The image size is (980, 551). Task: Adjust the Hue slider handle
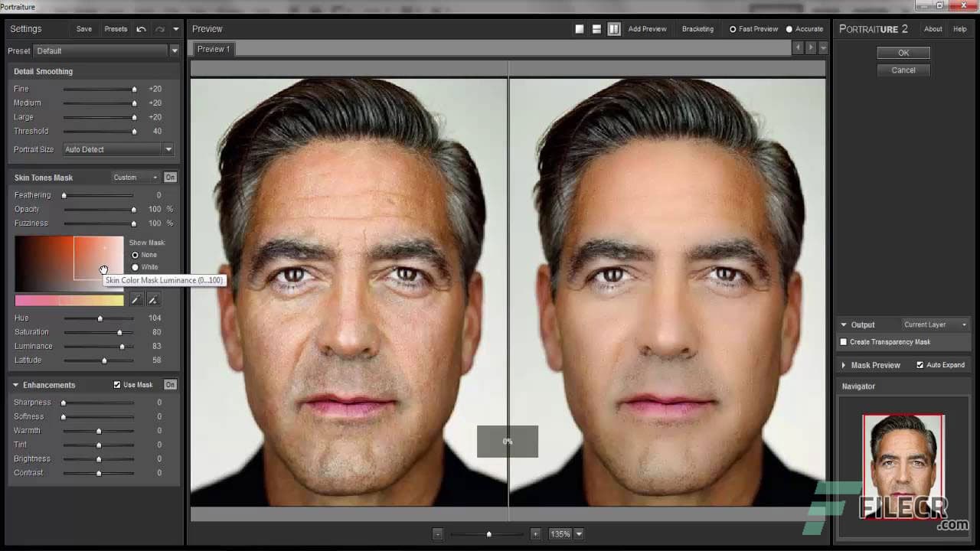coord(100,318)
